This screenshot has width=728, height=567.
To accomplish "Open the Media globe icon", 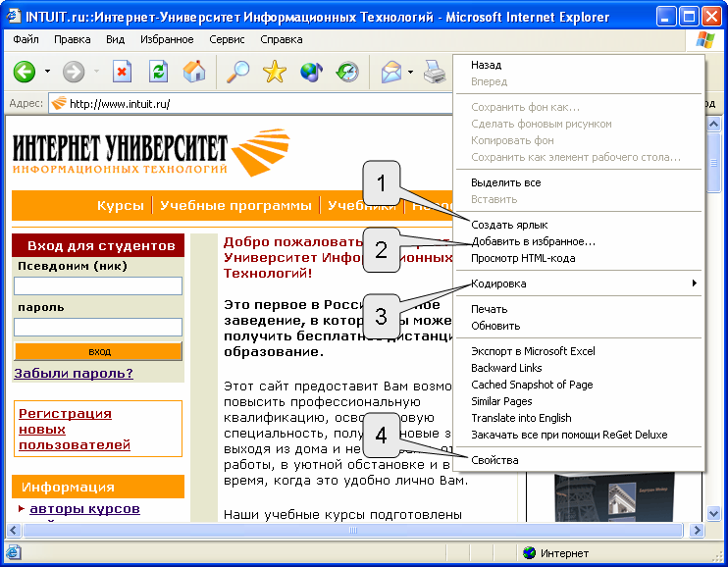I will click(x=311, y=72).
